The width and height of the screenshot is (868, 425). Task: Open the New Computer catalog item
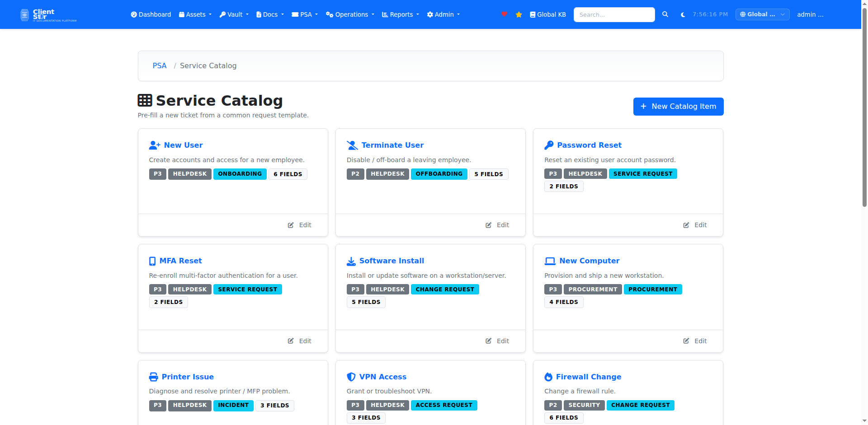coord(589,261)
